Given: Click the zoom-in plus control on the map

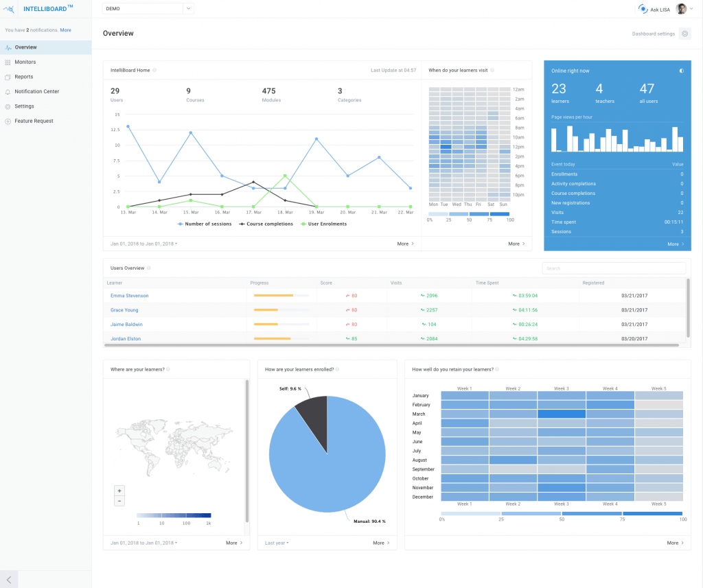Looking at the screenshot, I should click(119, 491).
